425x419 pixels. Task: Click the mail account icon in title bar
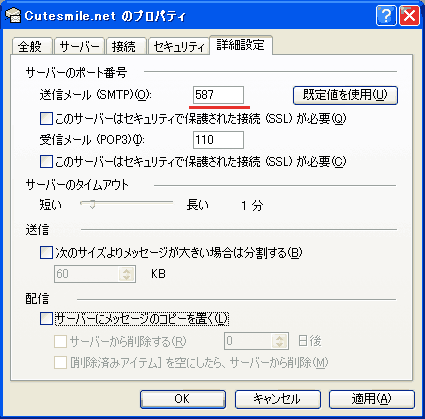[x=13, y=15]
